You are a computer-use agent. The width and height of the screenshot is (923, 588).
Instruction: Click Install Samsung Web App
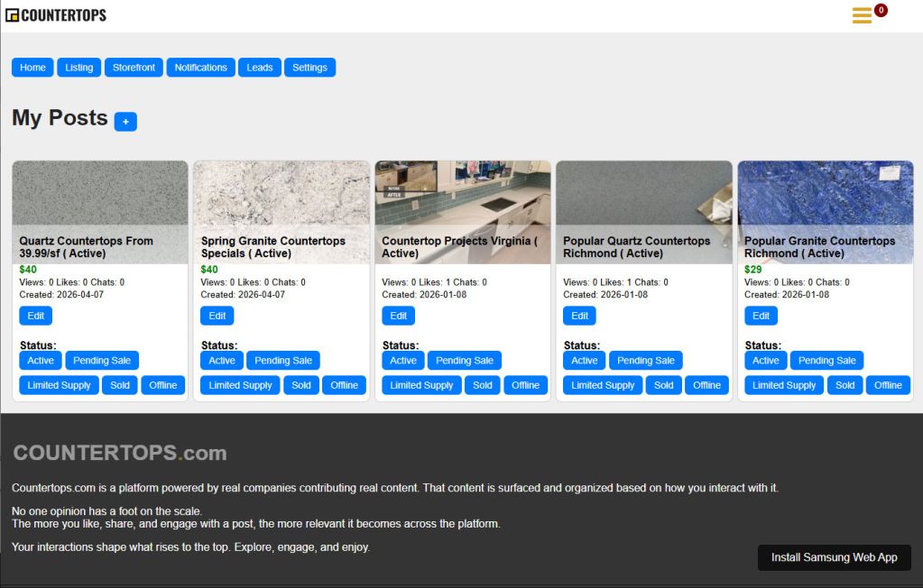833,557
